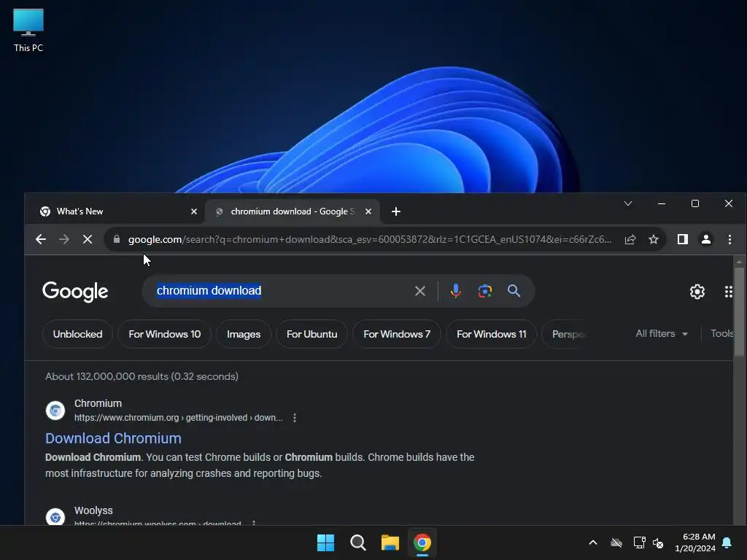
Task: Click the network tray icon
Action: point(639,542)
